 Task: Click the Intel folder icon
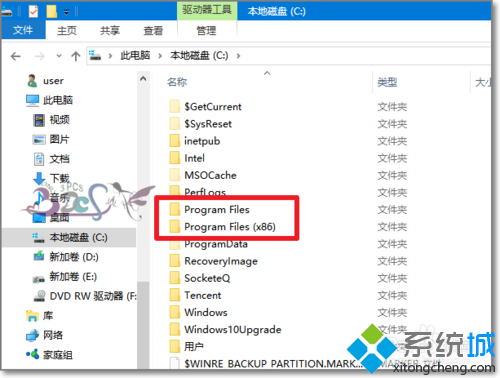[x=175, y=158]
